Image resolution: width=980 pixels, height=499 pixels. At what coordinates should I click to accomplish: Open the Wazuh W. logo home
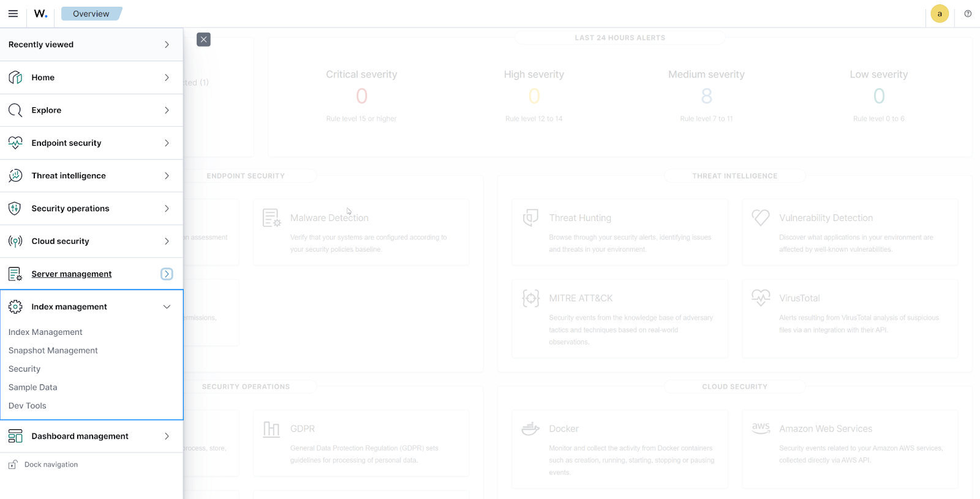pos(40,13)
